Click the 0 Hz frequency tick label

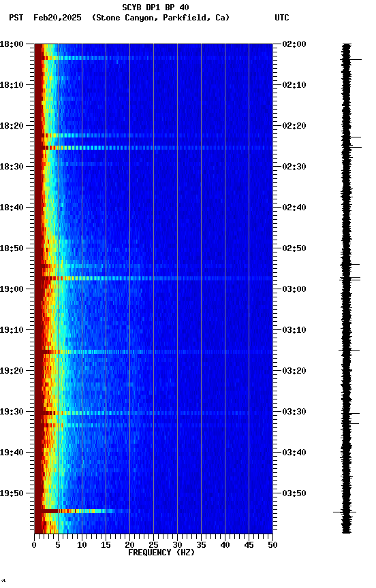point(34,545)
